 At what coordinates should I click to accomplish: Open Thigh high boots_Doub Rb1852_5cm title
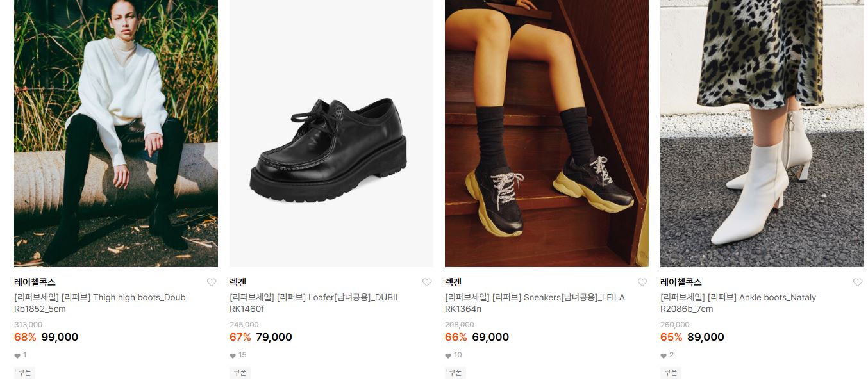100,303
